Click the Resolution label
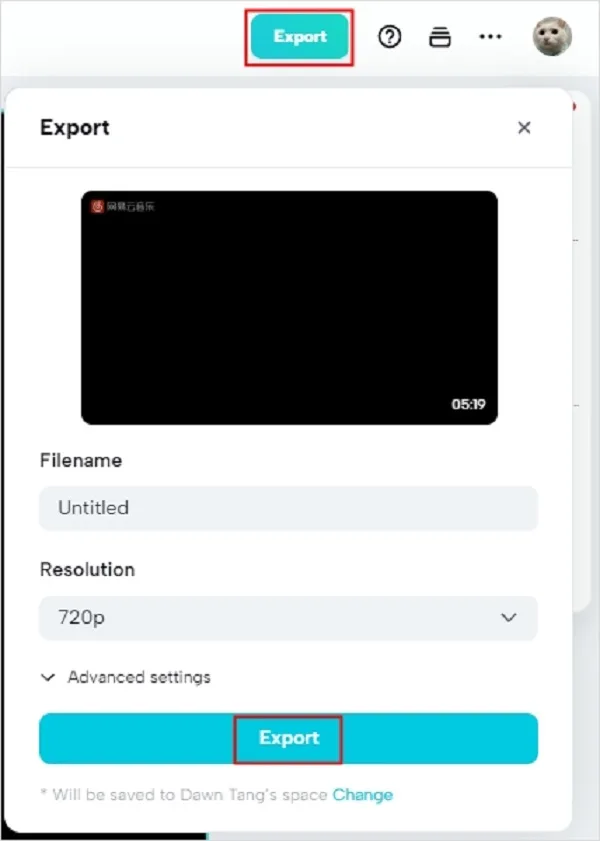 coord(87,570)
